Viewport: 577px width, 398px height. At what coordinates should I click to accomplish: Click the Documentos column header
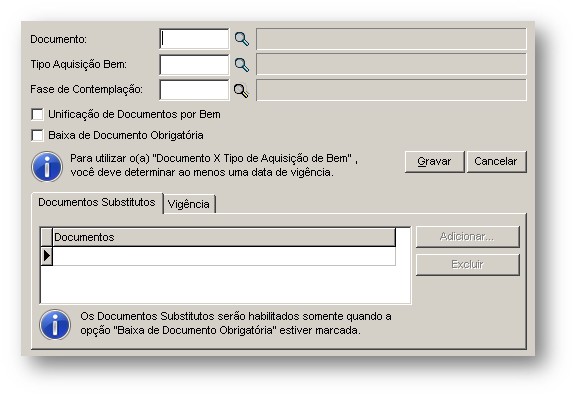(224, 237)
